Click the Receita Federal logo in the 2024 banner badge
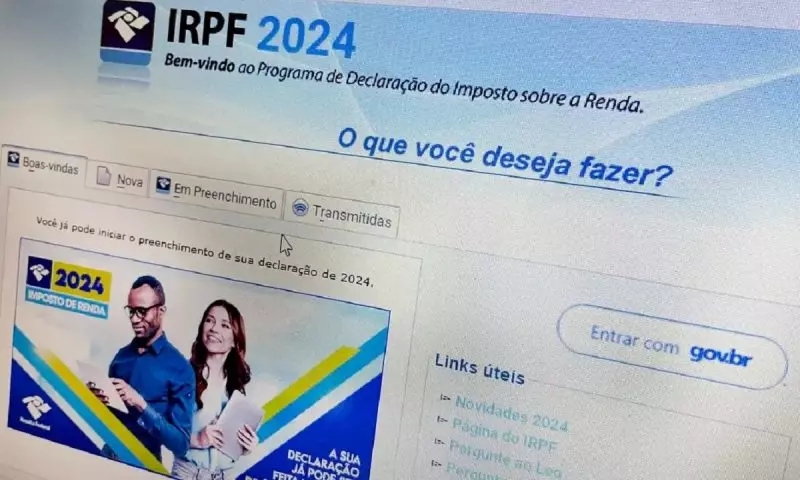Viewport: 800px width, 480px height. [x=40, y=273]
